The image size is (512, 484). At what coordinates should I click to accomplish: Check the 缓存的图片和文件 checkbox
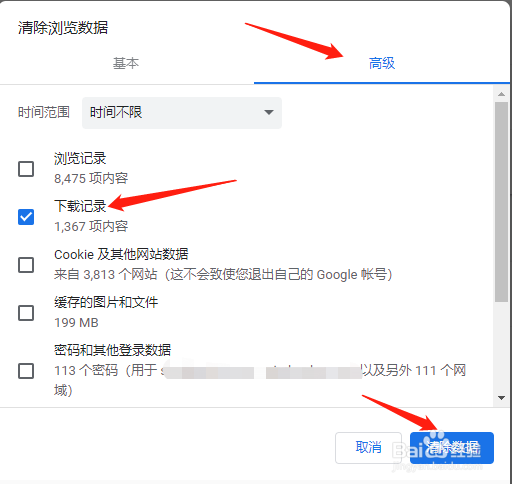pyautogui.click(x=26, y=313)
